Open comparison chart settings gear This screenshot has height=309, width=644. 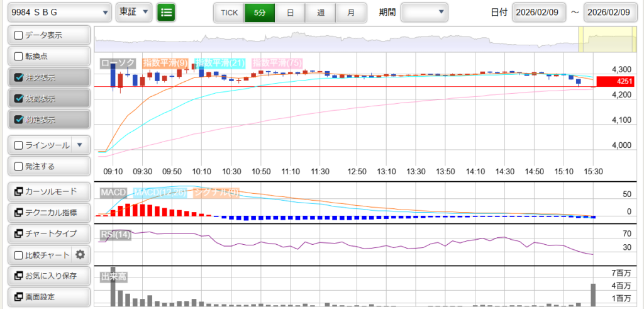coord(80,254)
